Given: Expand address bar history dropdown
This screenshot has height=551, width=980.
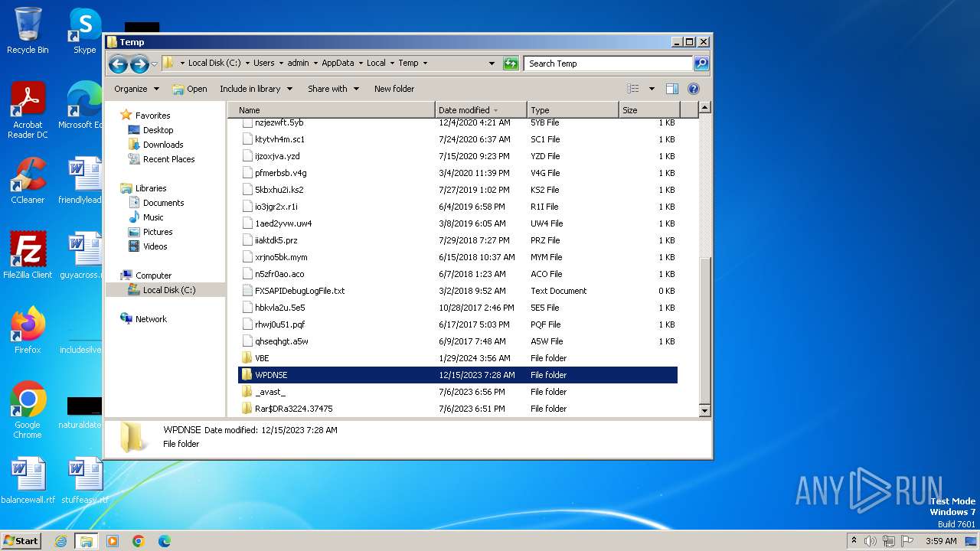Looking at the screenshot, I should (492, 64).
